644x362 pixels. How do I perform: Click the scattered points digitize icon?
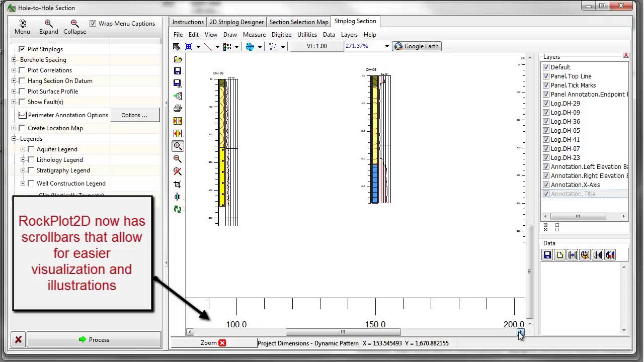(x=273, y=46)
